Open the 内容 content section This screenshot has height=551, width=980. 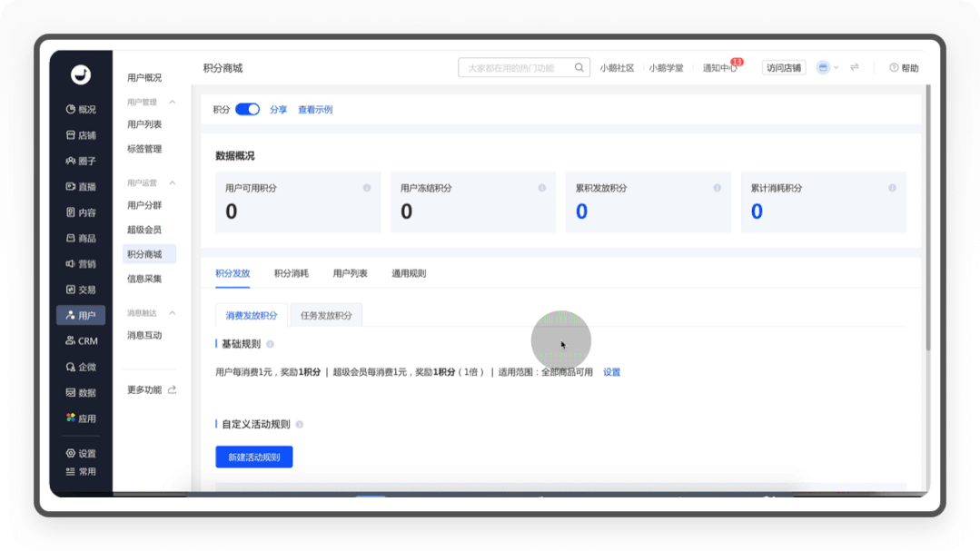point(81,212)
